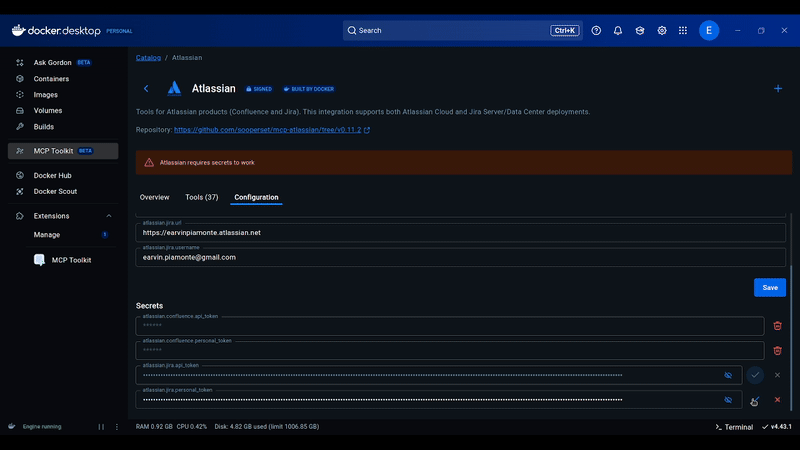Click the BUILT BY DOCKER badge
This screenshot has height=450, width=800.
click(309, 89)
